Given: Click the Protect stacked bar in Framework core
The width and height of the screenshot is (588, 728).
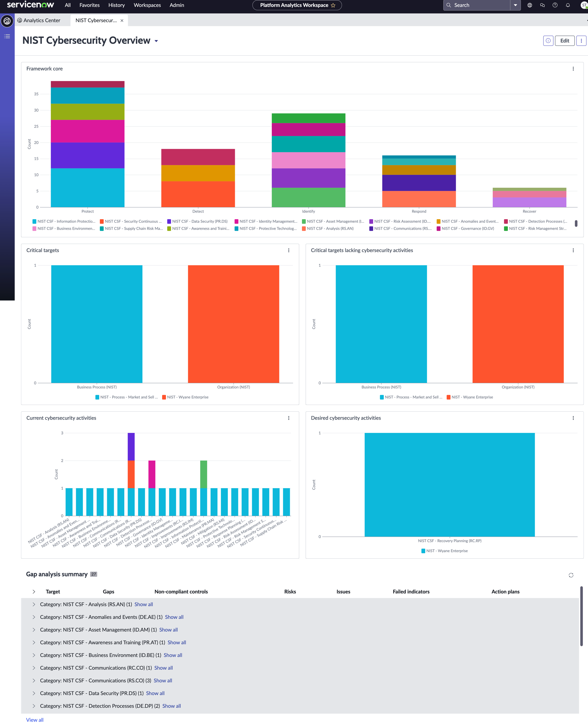Looking at the screenshot, I should [88, 144].
